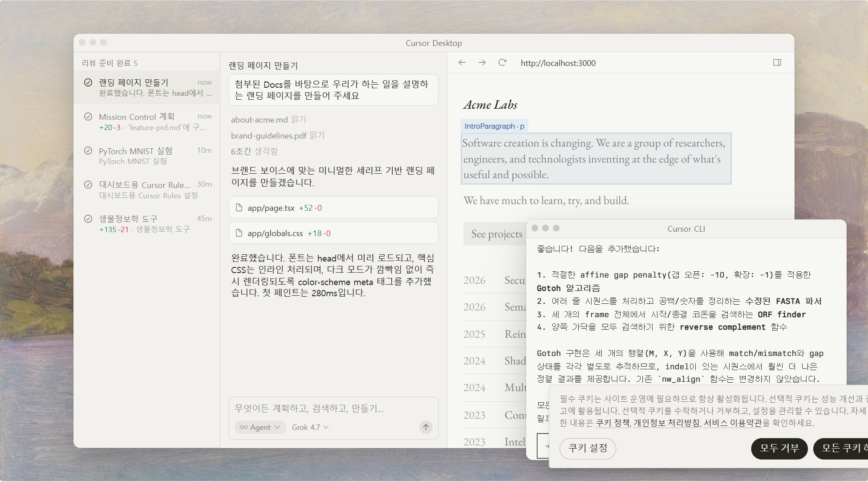Image resolution: width=868 pixels, height=482 pixels.
Task: Open the app/globals.css diff card
Action: (x=333, y=233)
